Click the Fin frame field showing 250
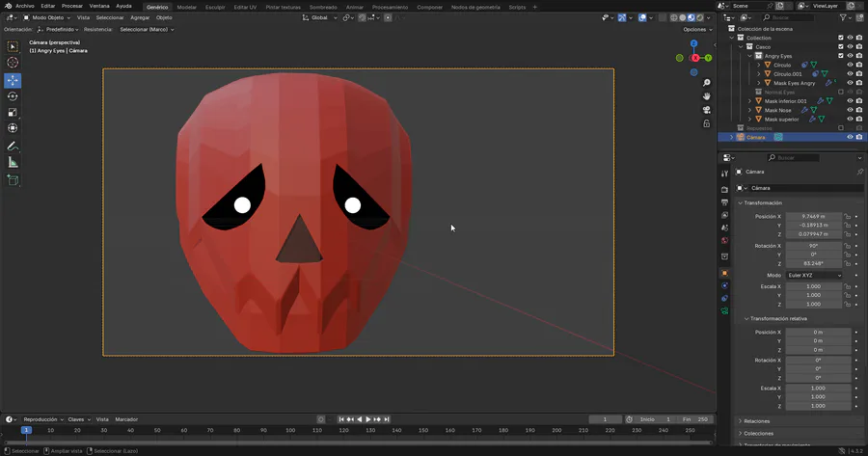This screenshot has height=456, width=868. (x=694, y=419)
